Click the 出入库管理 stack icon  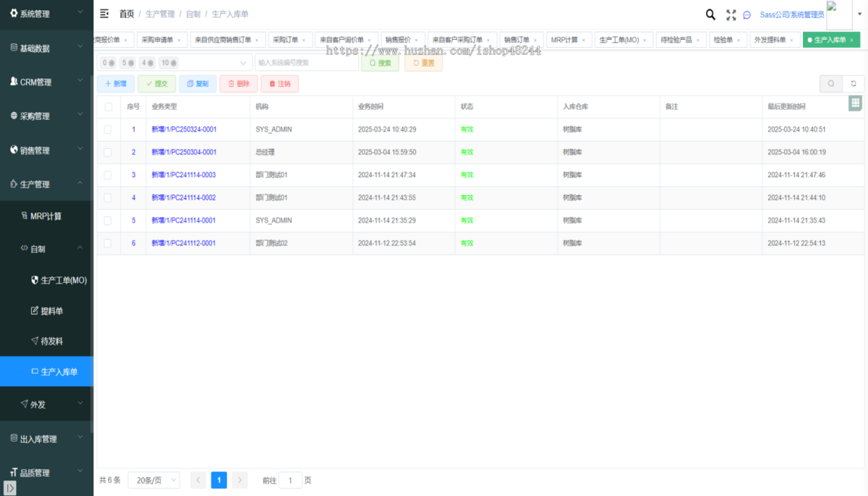[x=14, y=438]
